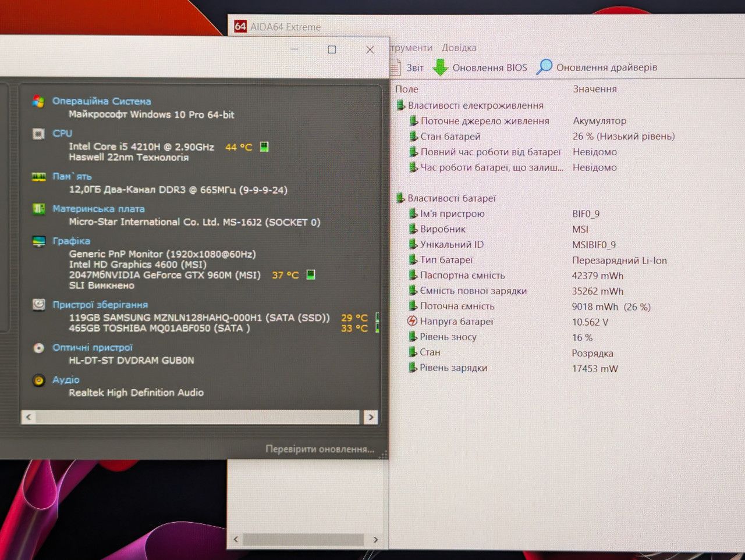Viewport: 745px width, 560px height.
Task: Click left arrow of AIDA64 bottom scrollbar
Action: [236, 540]
